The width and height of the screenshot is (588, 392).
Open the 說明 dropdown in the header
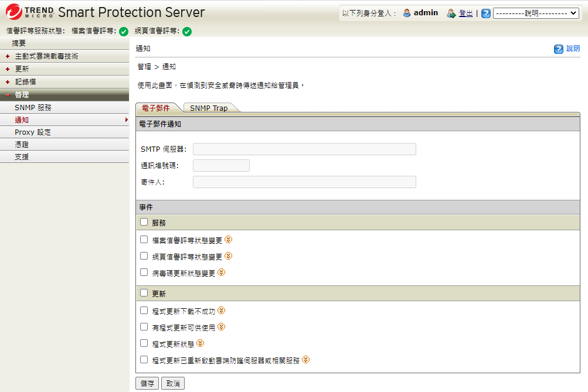tap(536, 13)
